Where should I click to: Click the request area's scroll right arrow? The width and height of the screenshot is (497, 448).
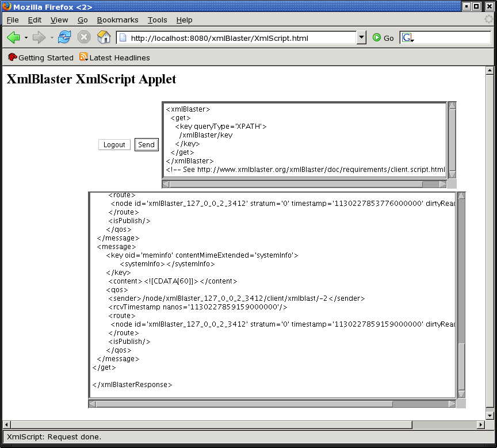coord(442,184)
